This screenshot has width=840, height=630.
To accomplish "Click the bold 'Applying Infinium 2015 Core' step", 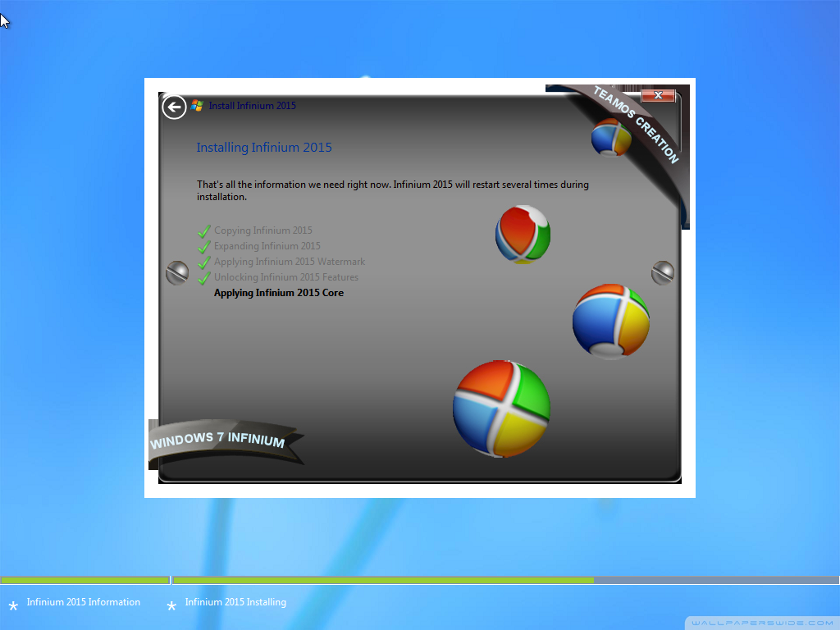I will click(279, 293).
